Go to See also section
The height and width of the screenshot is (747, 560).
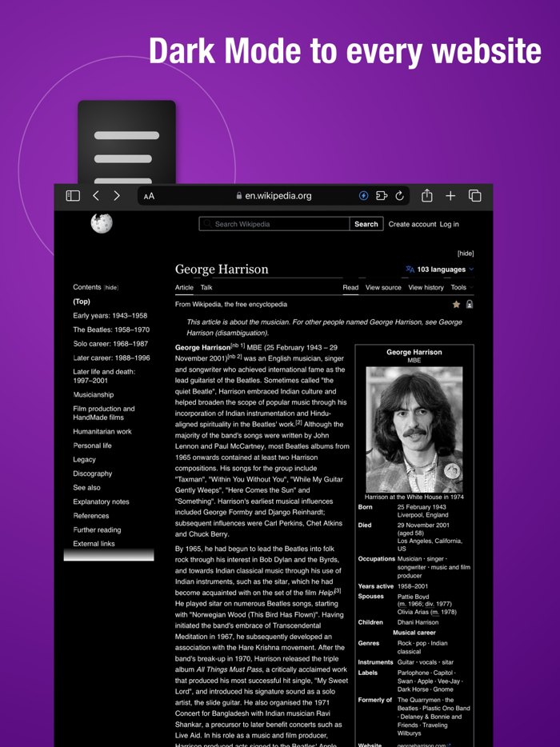(86, 488)
